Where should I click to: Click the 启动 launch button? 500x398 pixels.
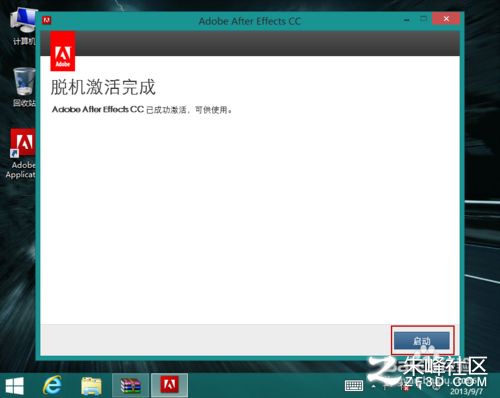coord(422,341)
